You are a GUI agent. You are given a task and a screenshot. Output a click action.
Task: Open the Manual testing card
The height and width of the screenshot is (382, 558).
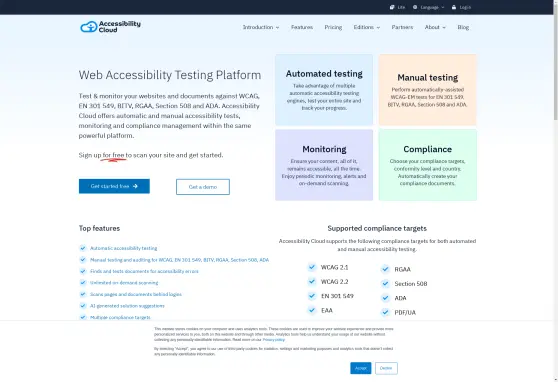coord(427,90)
